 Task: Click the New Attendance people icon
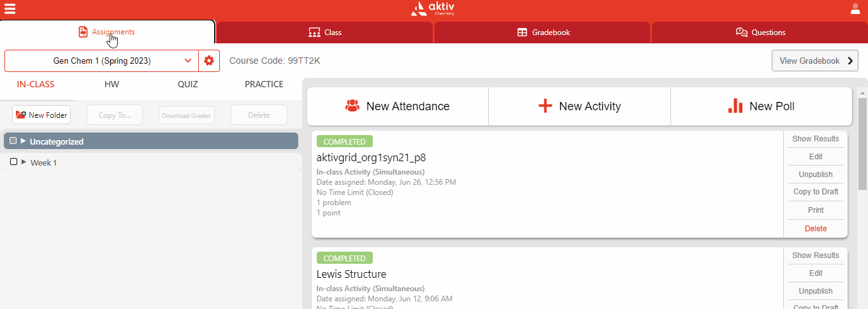click(352, 106)
